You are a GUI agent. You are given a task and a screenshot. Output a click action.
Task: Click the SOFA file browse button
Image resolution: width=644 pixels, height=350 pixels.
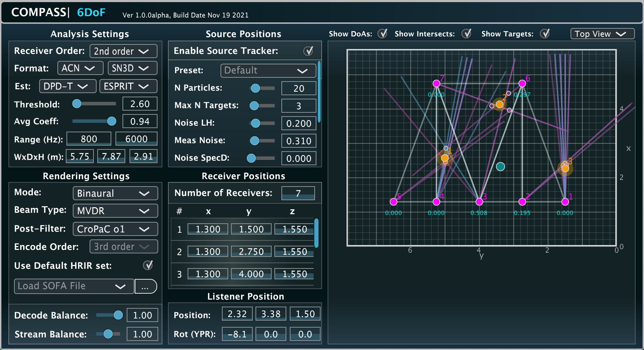click(x=146, y=286)
